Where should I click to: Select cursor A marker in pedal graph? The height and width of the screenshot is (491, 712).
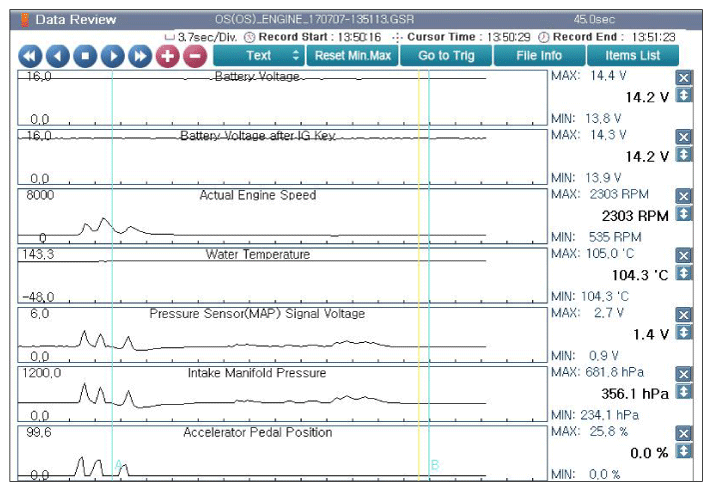[x=119, y=465]
